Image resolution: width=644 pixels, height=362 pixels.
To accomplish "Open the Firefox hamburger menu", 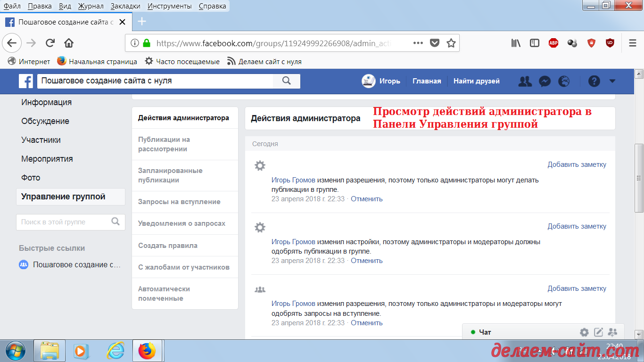I will pos(632,42).
